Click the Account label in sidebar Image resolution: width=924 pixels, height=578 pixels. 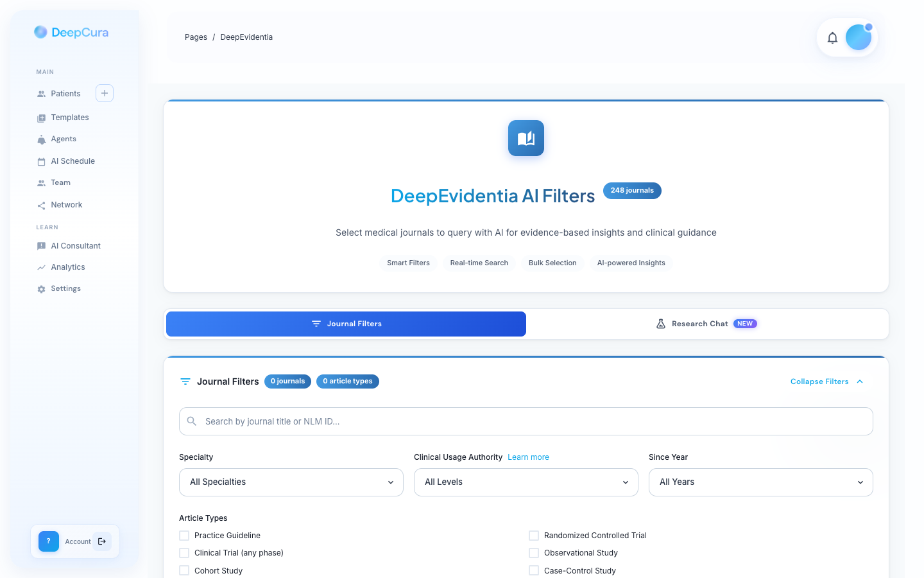coord(78,542)
